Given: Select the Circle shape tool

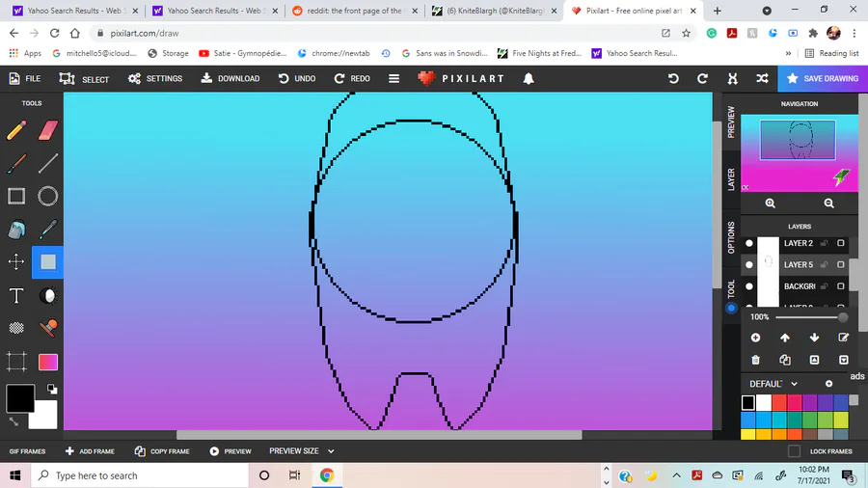Looking at the screenshot, I should pos(48,196).
